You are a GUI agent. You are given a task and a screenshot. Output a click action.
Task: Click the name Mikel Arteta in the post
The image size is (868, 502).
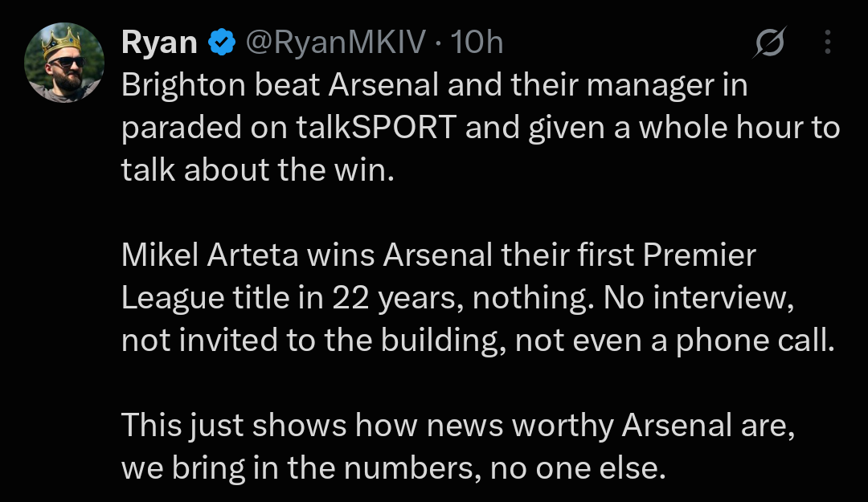[x=210, y=255]
